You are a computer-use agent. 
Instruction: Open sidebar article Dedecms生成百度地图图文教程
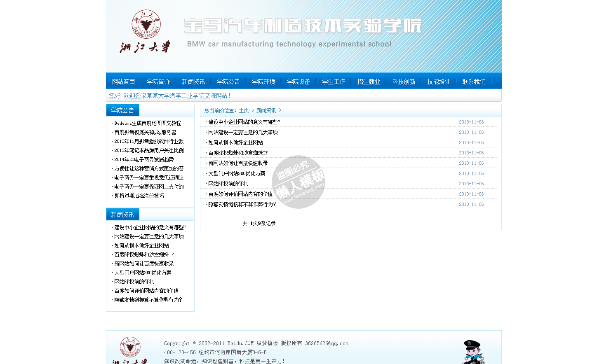tap(148, 123)
